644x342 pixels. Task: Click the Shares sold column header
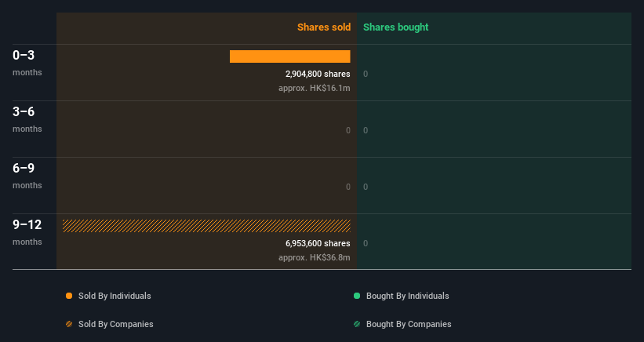click(x=324, y=27)
